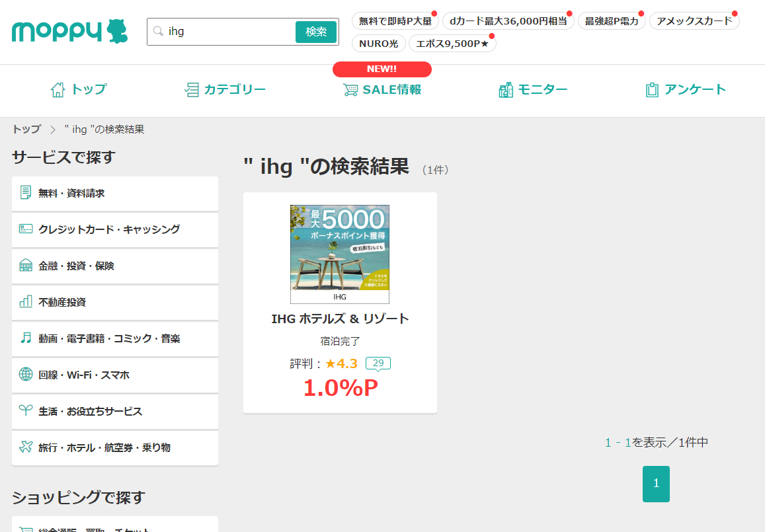Click the 1 - 1を表示／1件中 text

click(657, 442)
